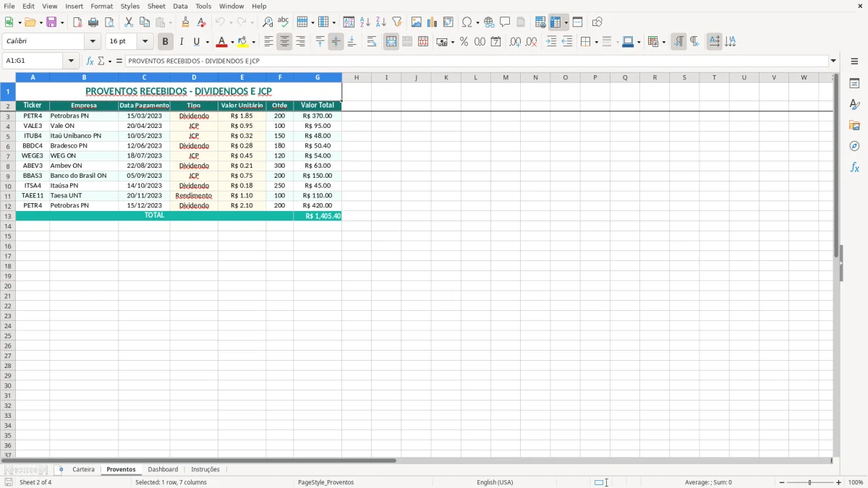Open Print Preview from toolbar
The height and width of the screenshot is (488, 868).
point(109,22)
